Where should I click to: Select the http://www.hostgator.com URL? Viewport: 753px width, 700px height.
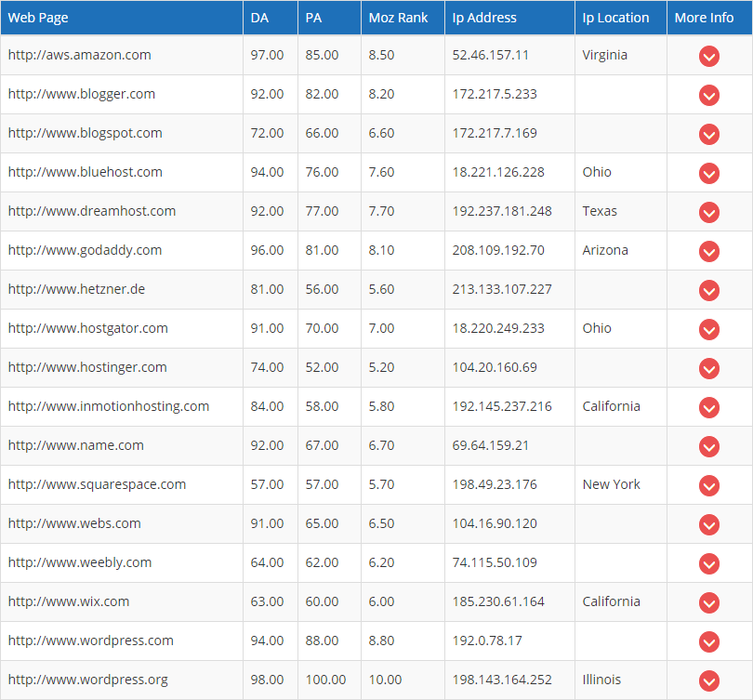coord(88,328)
